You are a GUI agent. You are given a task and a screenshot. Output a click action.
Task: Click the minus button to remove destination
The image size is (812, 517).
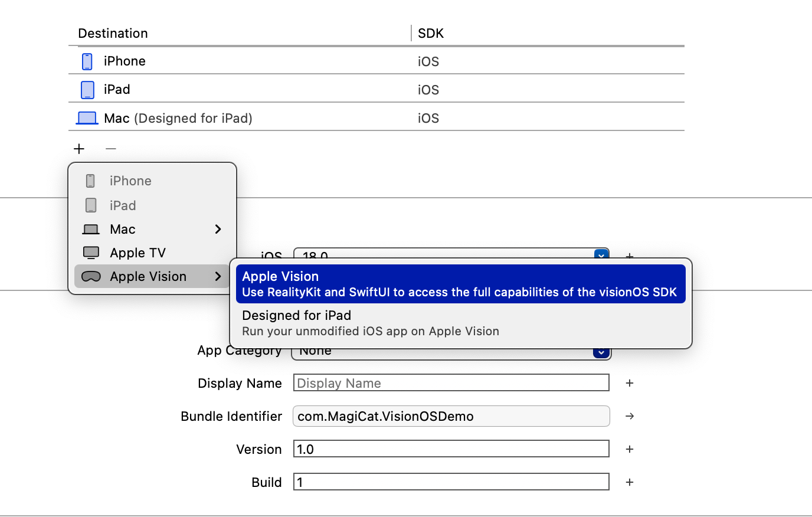coord(111,149)
